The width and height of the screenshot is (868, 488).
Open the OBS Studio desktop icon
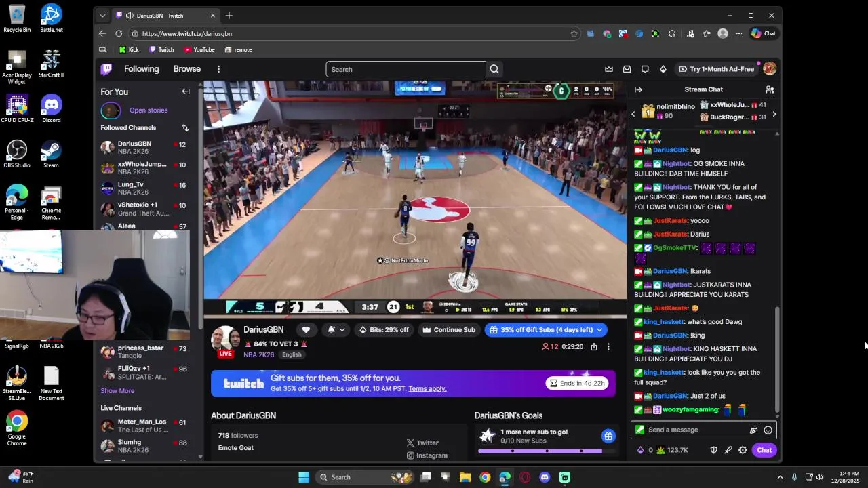tap(17, 154)
